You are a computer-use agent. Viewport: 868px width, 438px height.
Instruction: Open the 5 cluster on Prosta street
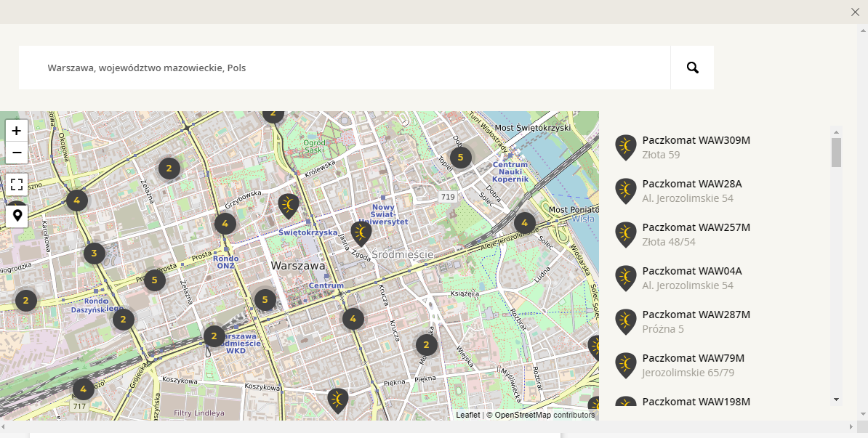(x=154, y=280)
